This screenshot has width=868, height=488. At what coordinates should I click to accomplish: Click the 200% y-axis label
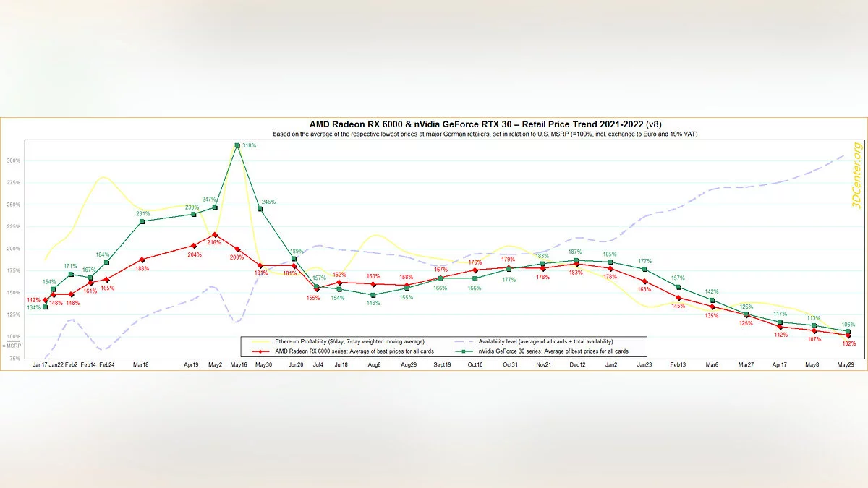[x=14, y=249]
